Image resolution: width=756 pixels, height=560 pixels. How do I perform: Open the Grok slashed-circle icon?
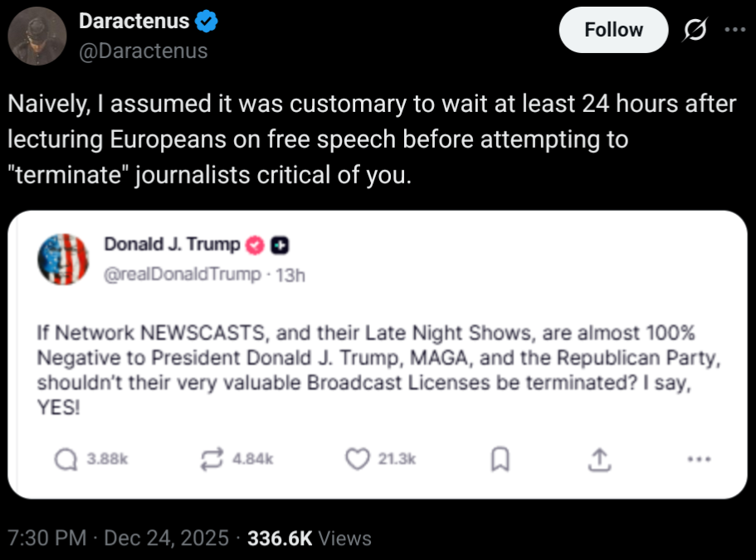coord(692,30)
